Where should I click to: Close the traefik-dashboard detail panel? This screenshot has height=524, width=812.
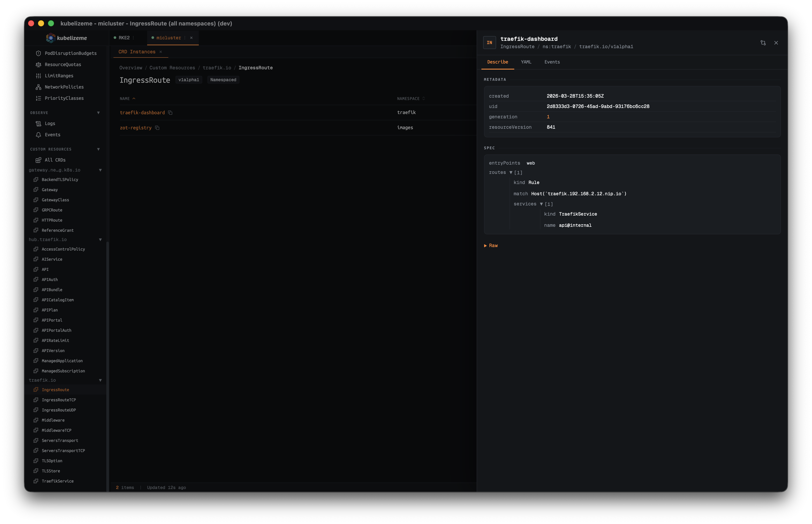click(x=776, y=43)
